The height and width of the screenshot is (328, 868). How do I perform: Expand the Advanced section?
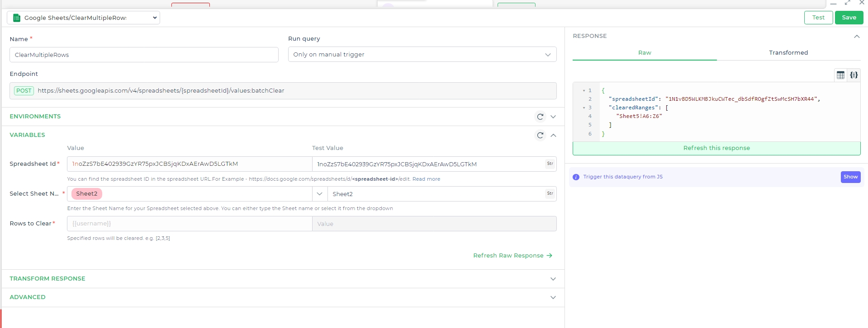coord(553,297)
